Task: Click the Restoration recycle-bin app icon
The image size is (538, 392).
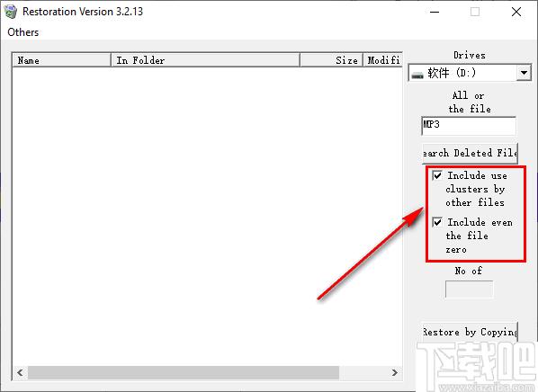Action: coord(10,12)
